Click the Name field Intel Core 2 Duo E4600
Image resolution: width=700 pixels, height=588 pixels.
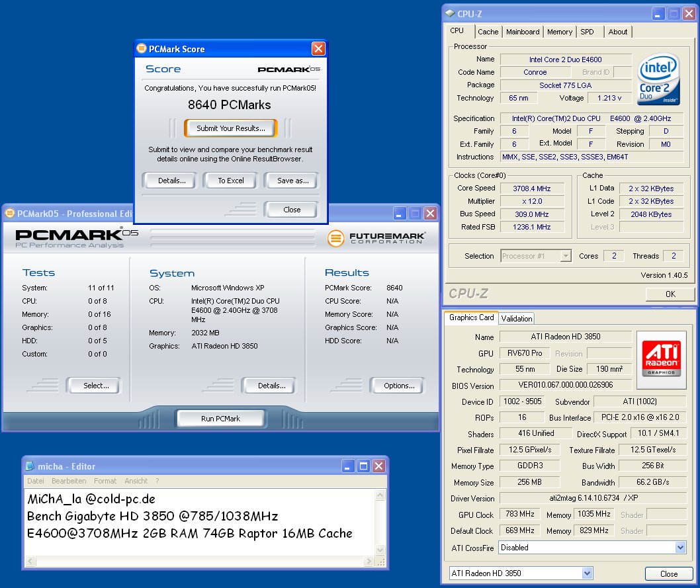point(565,60)
